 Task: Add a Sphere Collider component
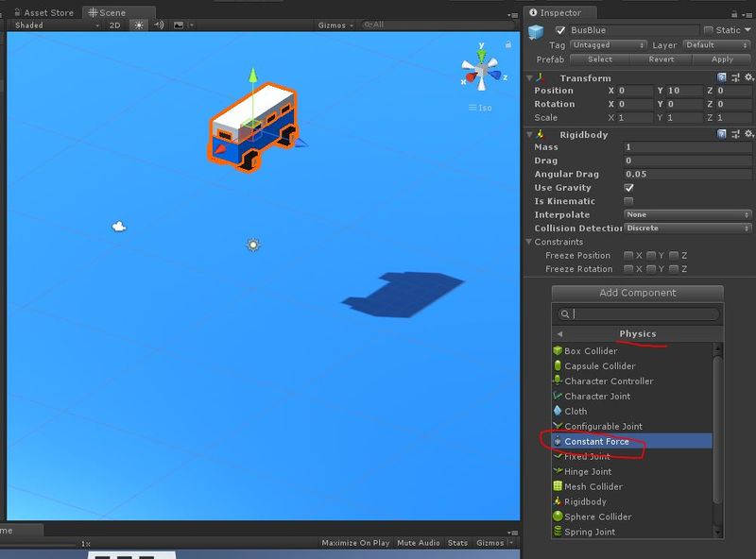point(632,517)
